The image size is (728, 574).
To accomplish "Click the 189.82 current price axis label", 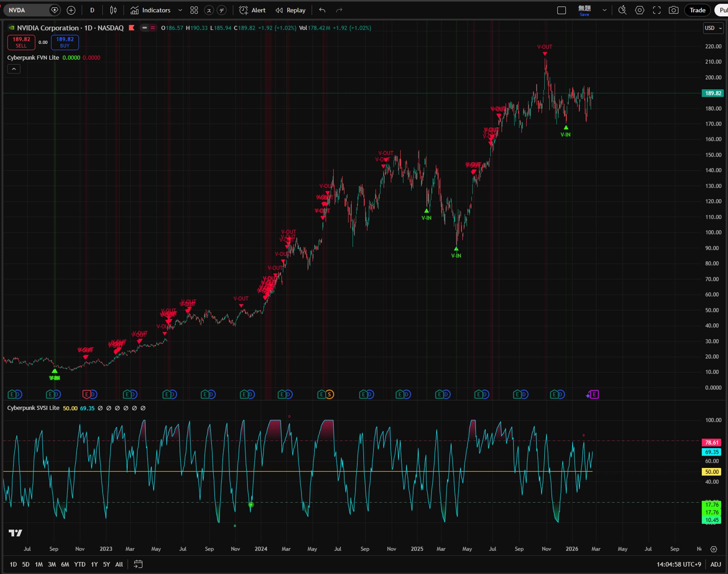I will [x=713, y=93].
